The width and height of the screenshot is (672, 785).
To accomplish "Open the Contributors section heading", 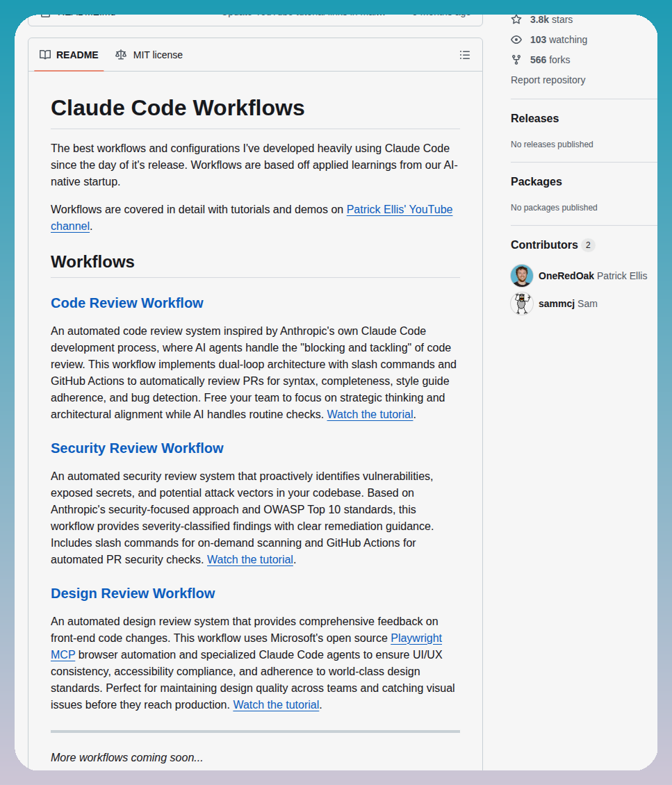I will tap(544, 245).
